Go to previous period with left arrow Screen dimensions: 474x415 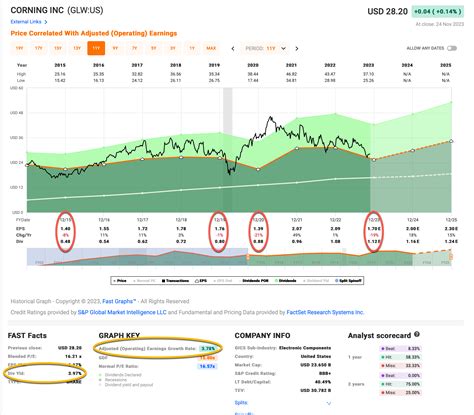[233, 49]
